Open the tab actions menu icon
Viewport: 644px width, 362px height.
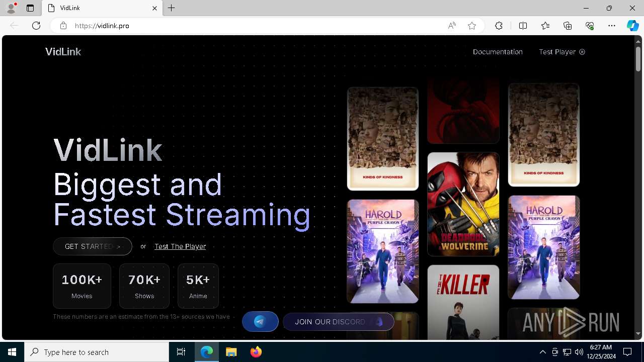click(30, 8)
